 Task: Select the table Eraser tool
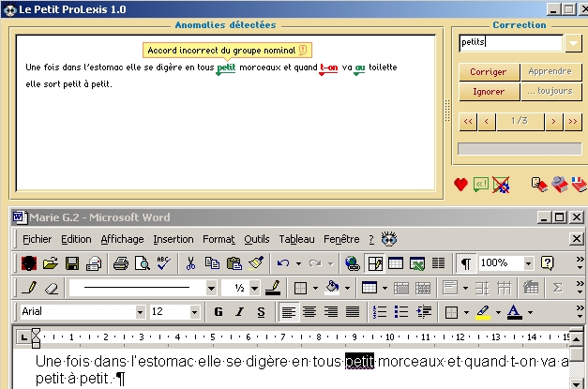[x=51, y=288]
